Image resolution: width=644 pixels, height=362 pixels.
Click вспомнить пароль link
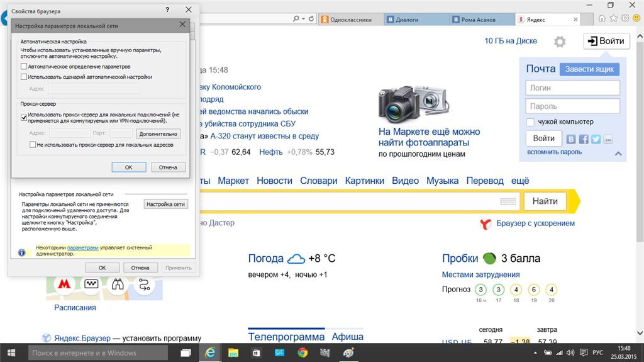(x=555, y=152)
